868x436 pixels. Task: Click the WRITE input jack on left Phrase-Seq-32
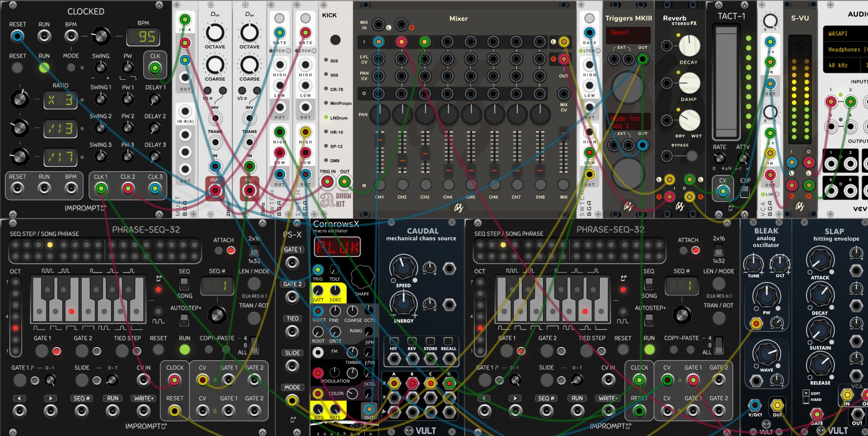click(143, 411)
